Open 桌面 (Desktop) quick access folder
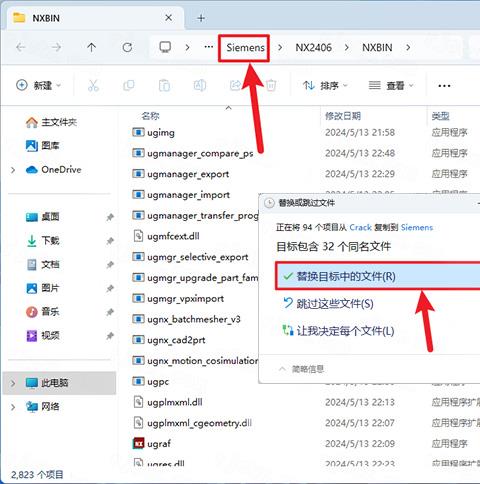480x484 pixels. click(x=43, y=217)
